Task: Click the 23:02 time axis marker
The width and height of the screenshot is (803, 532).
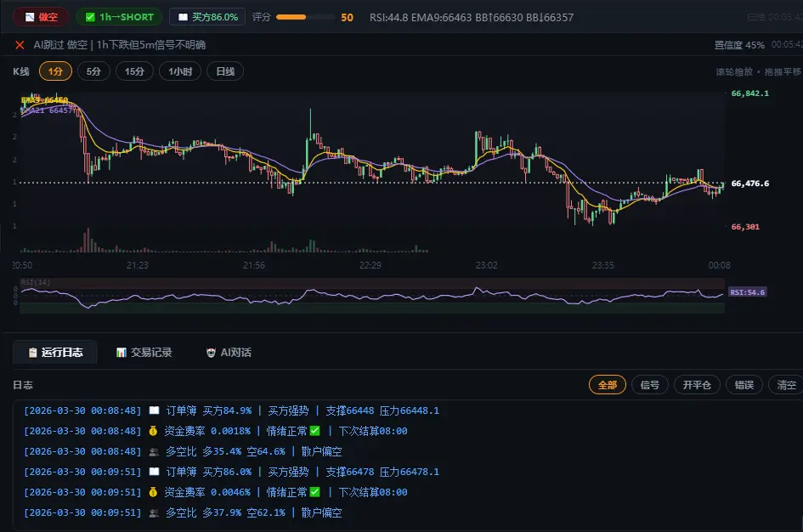Action: (x=487, y=265)
